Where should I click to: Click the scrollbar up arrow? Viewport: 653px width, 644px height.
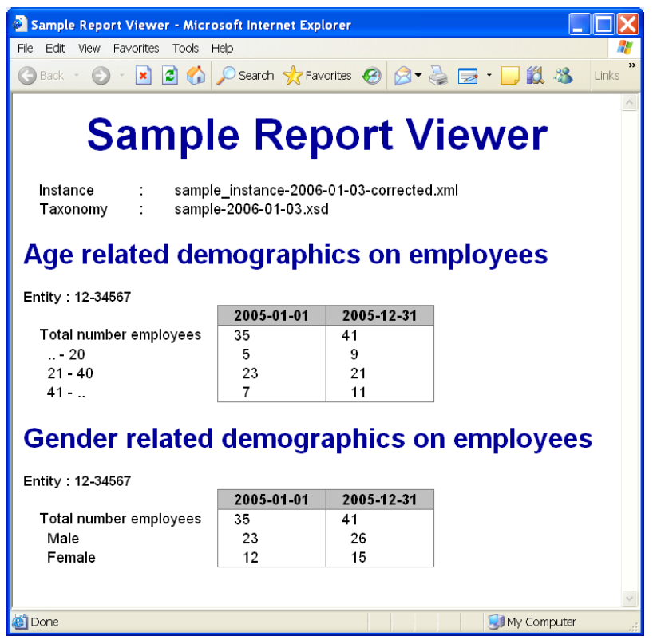[x=629, y=102]
